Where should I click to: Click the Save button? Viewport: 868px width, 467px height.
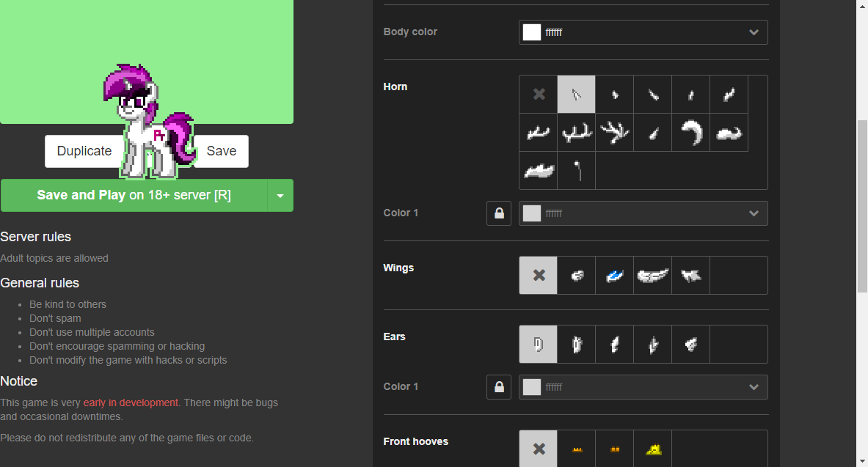(222, 151)
